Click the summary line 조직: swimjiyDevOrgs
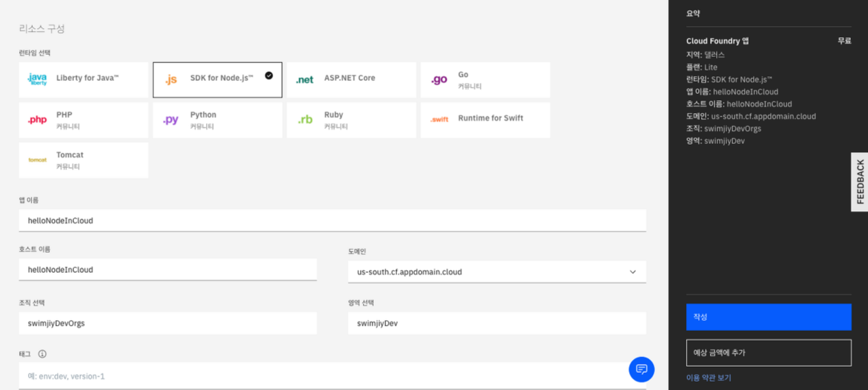Viewport: 868px width, 390px height. tap(724, 129)
